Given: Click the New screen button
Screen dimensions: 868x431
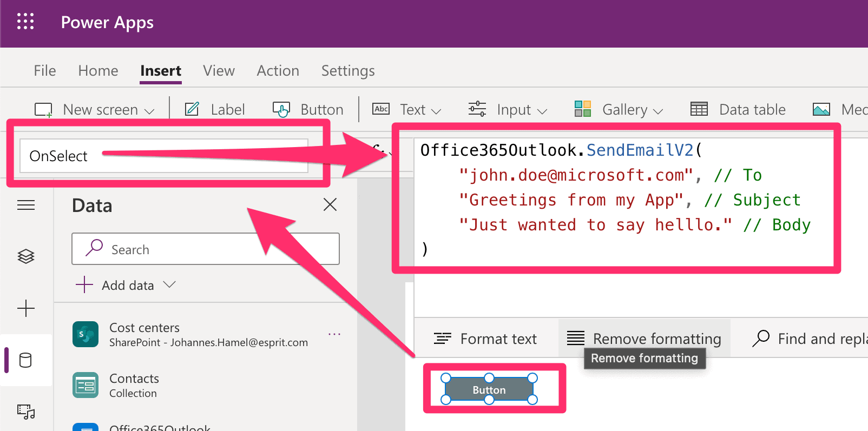Looking at the screenshot, I should click(94, 110).
